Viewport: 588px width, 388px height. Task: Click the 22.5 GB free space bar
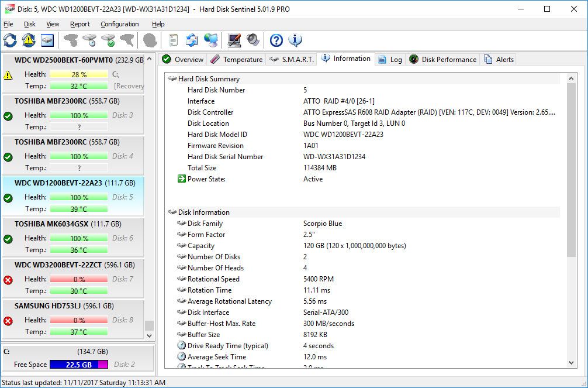click(x=79, y=365)
